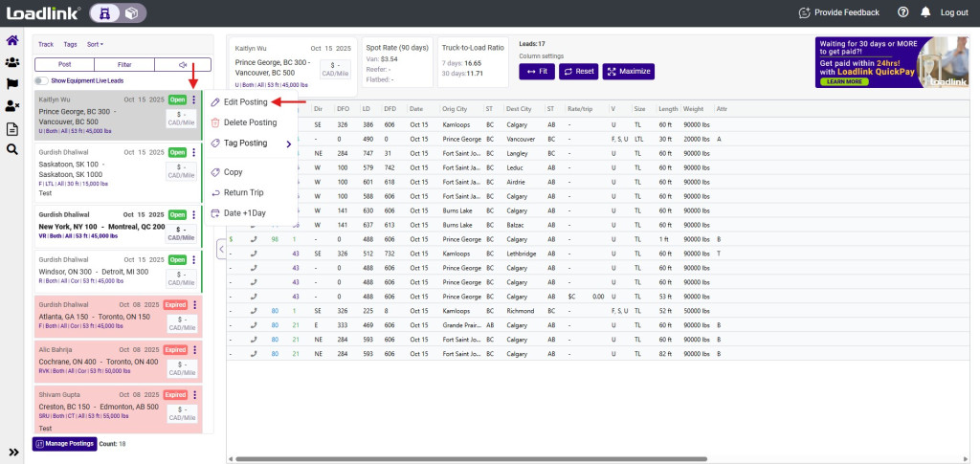Switch to the box load mode in header
Screen dimensions: 980x464
131,12
